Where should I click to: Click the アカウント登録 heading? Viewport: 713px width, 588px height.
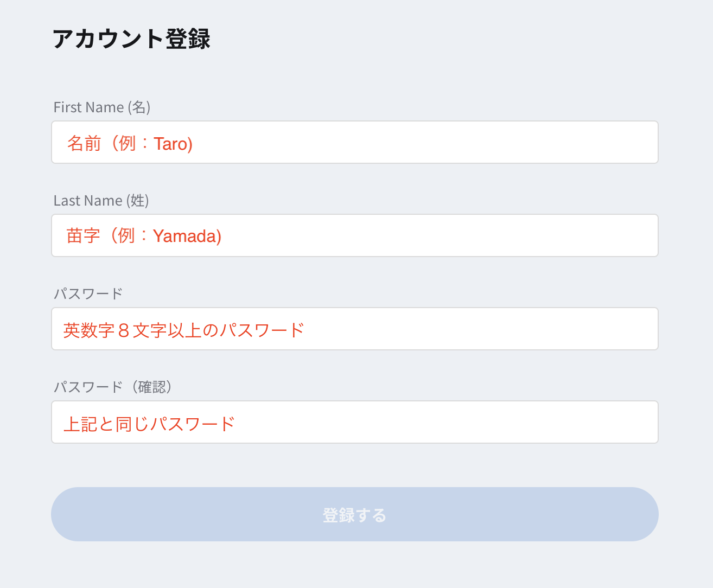[x=132, y=39]
